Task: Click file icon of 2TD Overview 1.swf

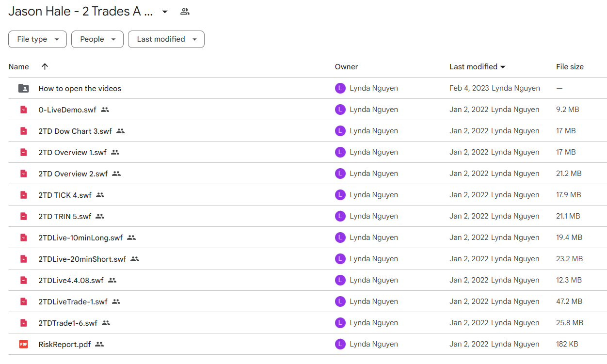Action: click(23, 152)
